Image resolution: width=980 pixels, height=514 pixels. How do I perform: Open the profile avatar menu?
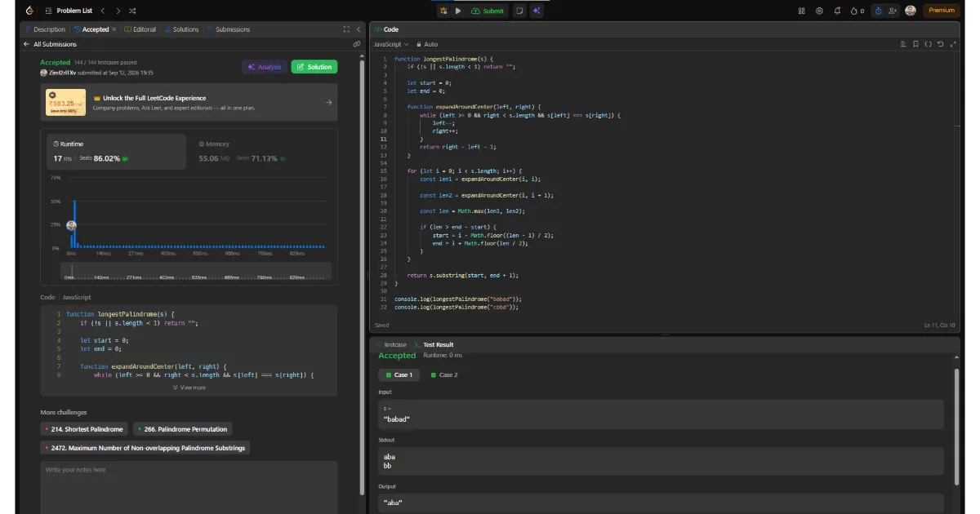pos(911,11)
